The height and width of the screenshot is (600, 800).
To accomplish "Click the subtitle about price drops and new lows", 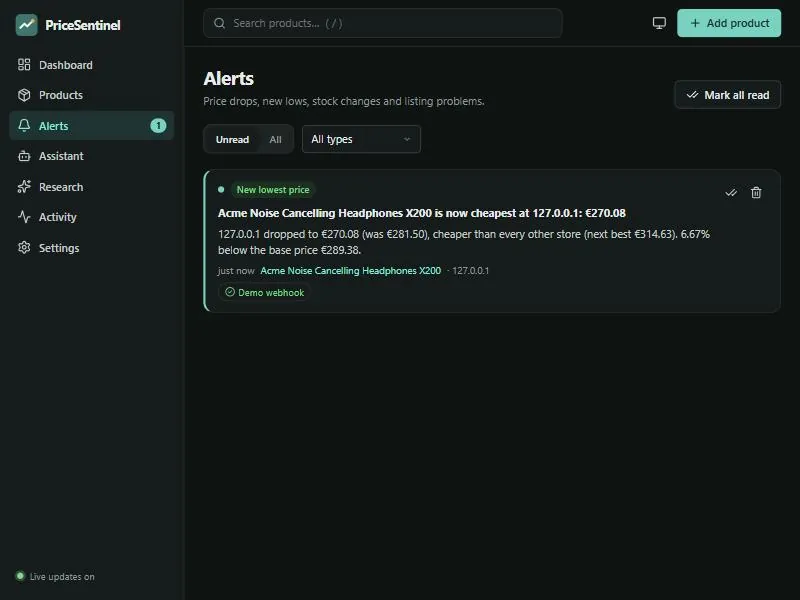I will 344,101.
